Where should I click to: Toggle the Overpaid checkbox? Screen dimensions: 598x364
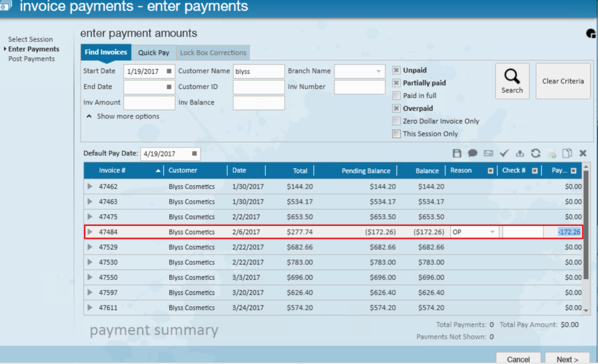click(396, 108)
